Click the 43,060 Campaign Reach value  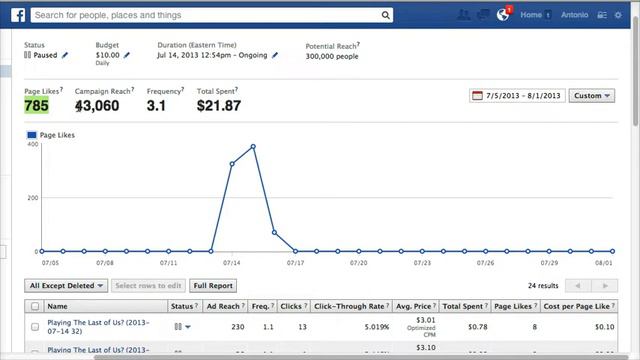(97, 106)
